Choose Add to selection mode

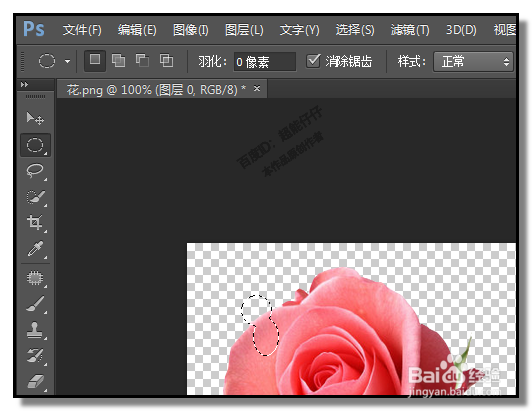118,61
